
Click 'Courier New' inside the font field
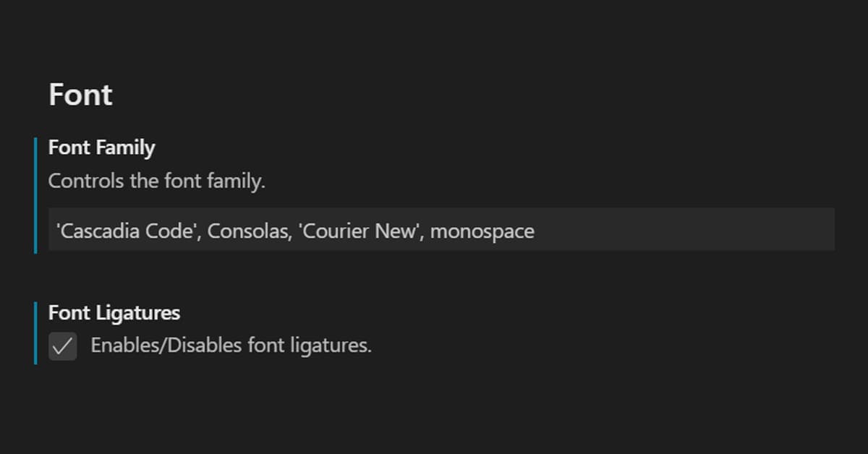362,230
